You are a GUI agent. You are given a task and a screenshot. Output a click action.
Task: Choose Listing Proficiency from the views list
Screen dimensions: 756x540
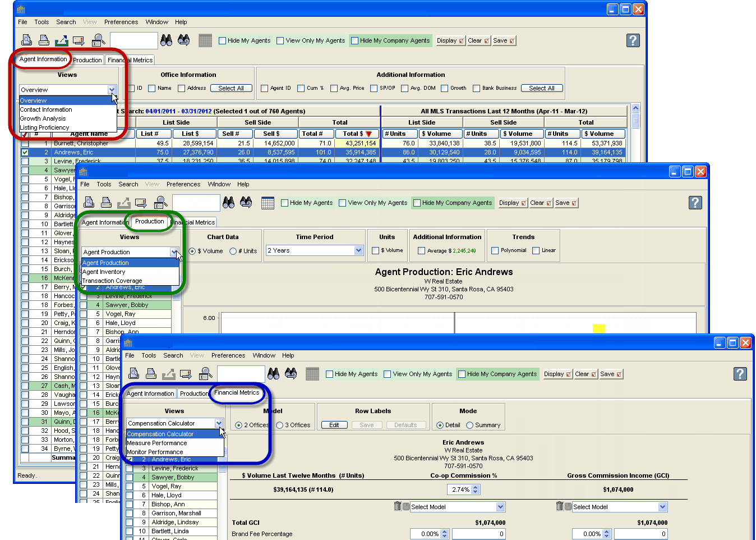point(67,127)
